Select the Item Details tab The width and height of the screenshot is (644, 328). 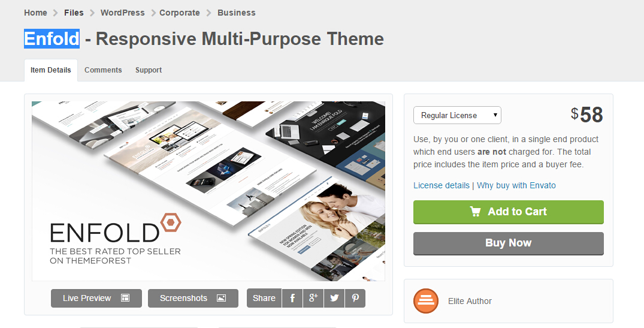pos(50,70)
